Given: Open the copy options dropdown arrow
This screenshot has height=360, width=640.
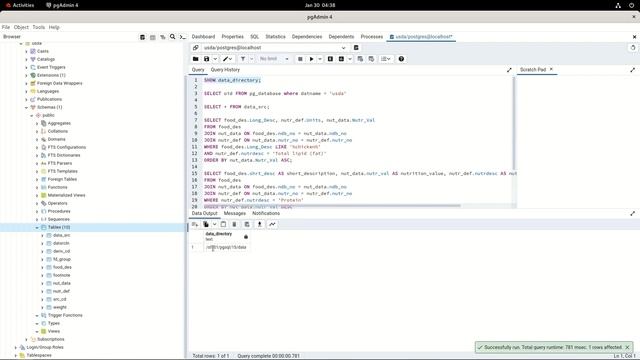Looking at the screenshot, I should [214, 224].
